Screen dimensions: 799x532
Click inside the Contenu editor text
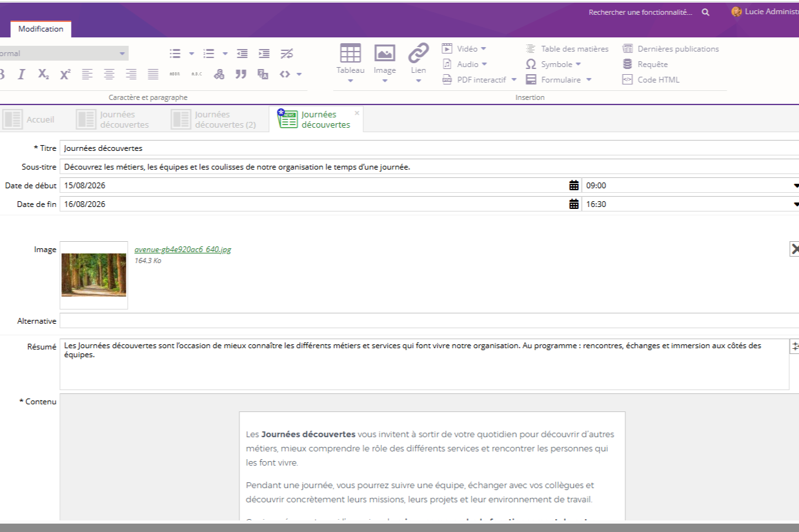point(431,466)
